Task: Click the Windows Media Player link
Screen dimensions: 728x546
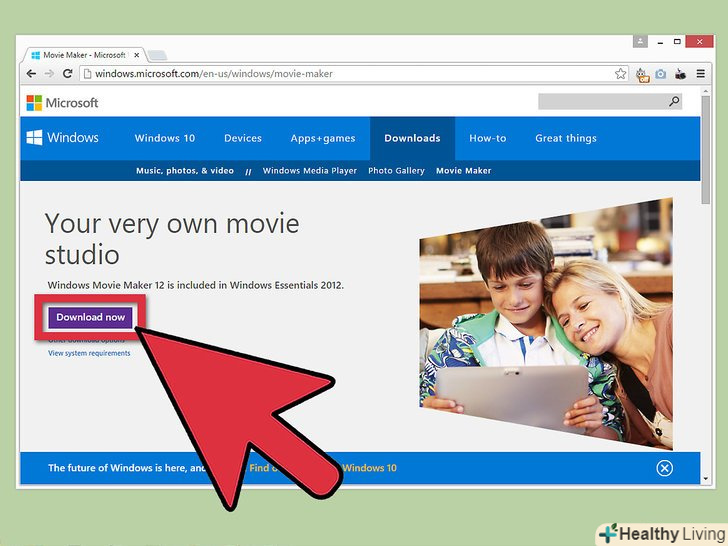Action: point(309,171)
